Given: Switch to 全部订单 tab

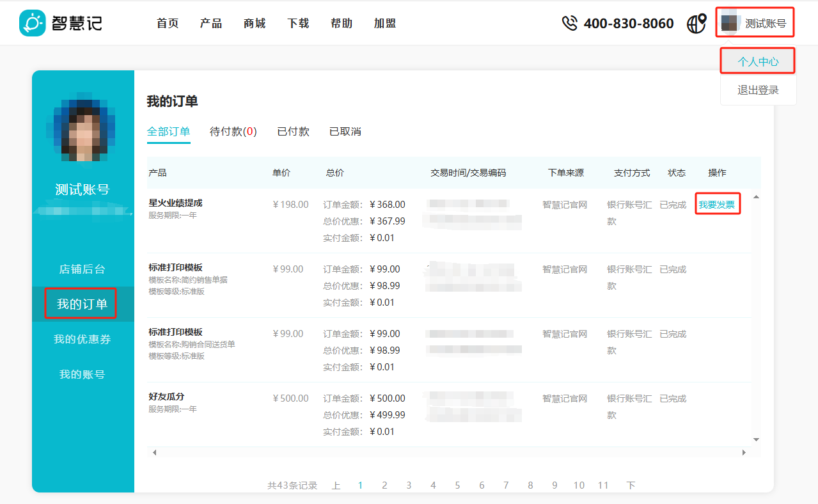Looking at the screenshot, I should tap(169, 132).
